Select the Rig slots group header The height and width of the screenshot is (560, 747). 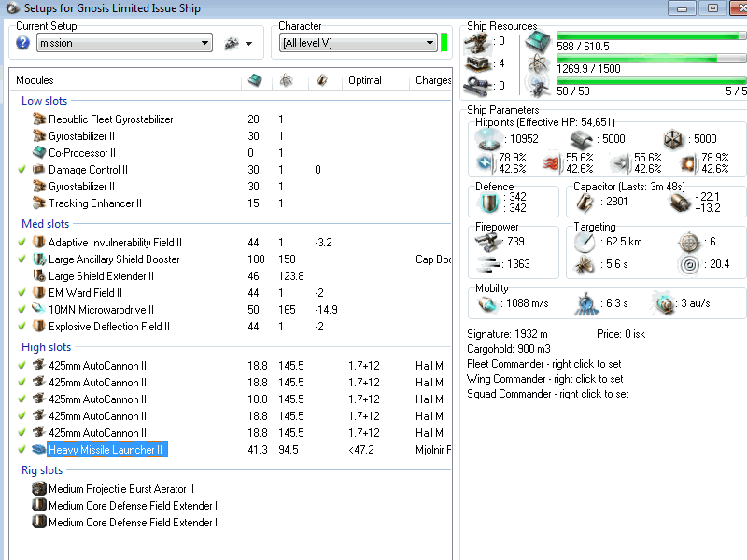pyautogui.click(x=42, y=470)
